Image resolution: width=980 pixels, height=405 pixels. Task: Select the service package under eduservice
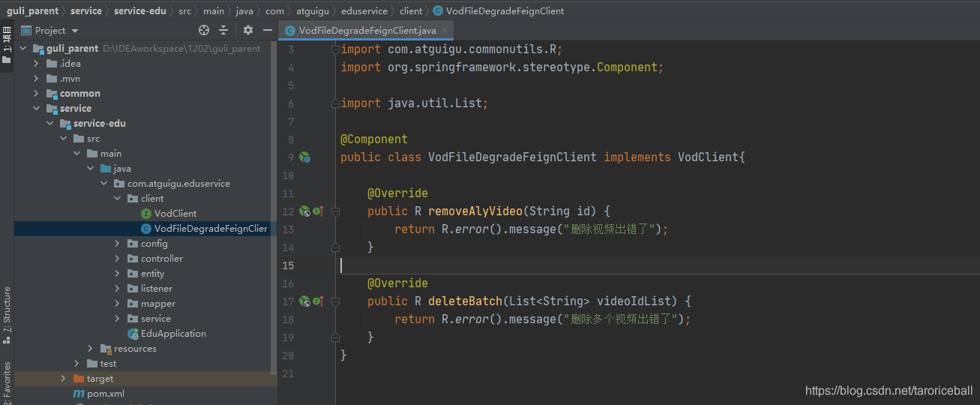pos(148,319)
